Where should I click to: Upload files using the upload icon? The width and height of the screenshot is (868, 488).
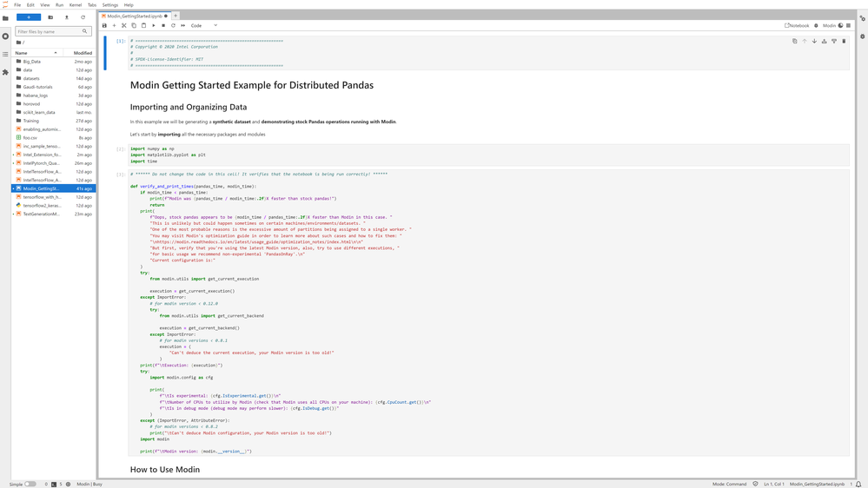pos(67,17)
